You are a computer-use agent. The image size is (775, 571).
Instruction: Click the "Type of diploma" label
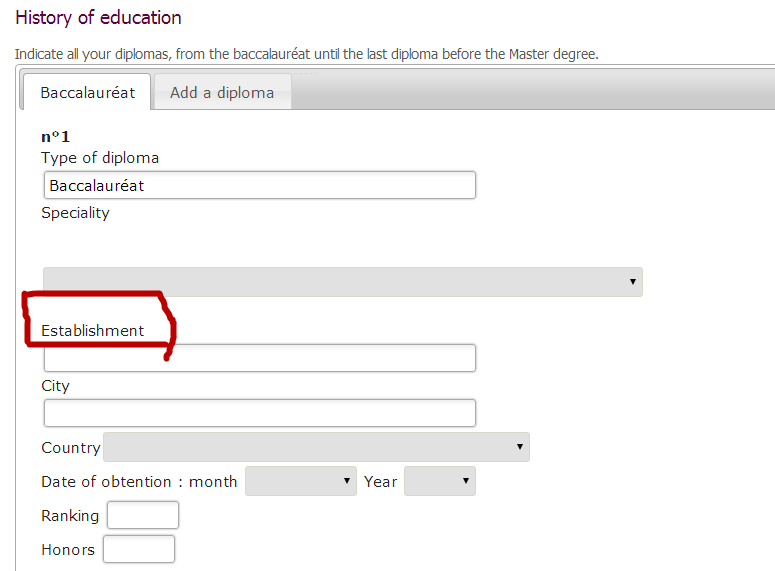coord(100,158)
